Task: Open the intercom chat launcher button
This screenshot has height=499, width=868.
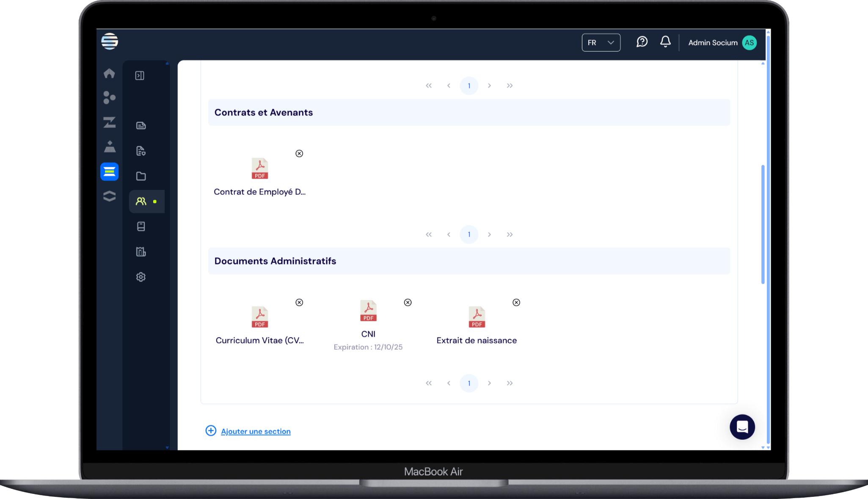Action: pos(742,427)
